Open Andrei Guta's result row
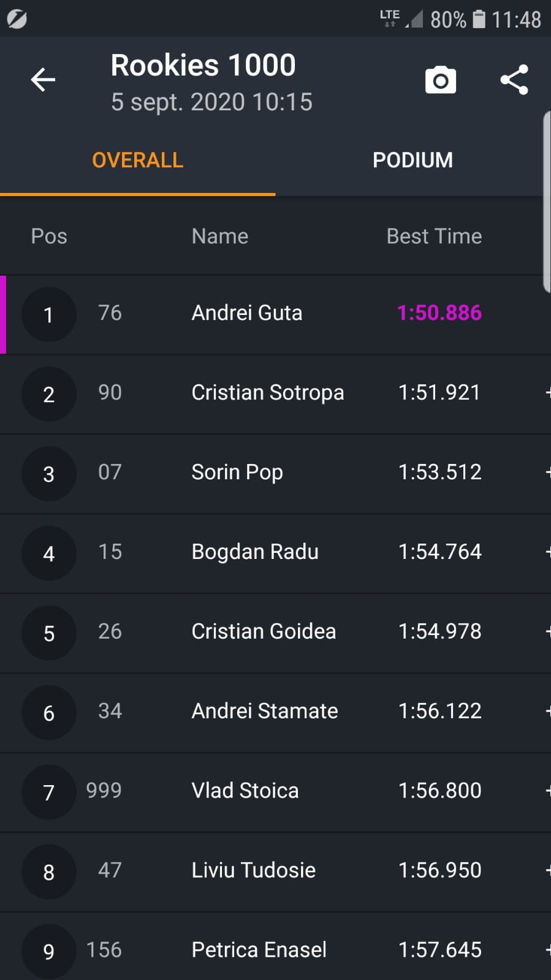 pyautogui.click(x=247, y=313)
